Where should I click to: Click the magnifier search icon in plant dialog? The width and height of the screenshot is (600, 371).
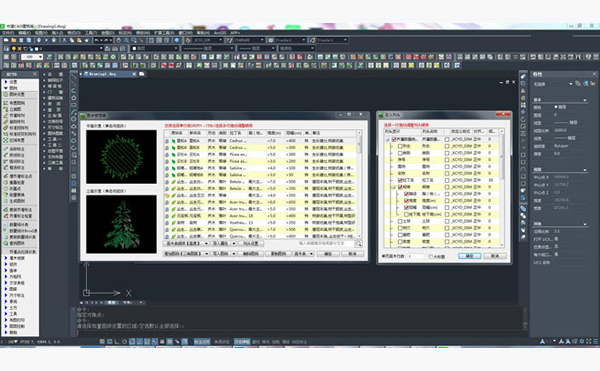358,244
